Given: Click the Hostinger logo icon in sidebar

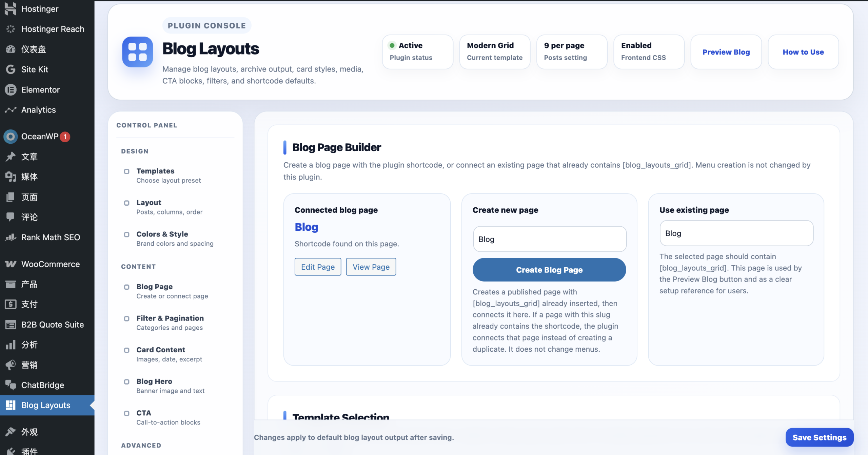Looking at the screenshot, I should coord(11,9).
